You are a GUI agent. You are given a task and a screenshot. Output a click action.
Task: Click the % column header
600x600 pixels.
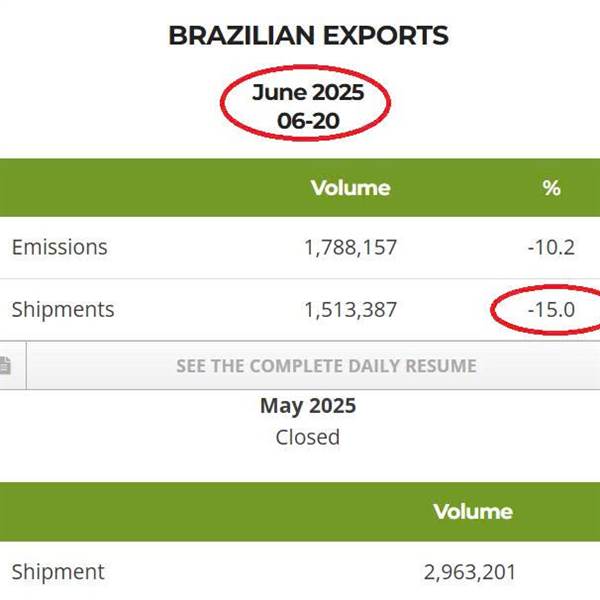[551, 188]
